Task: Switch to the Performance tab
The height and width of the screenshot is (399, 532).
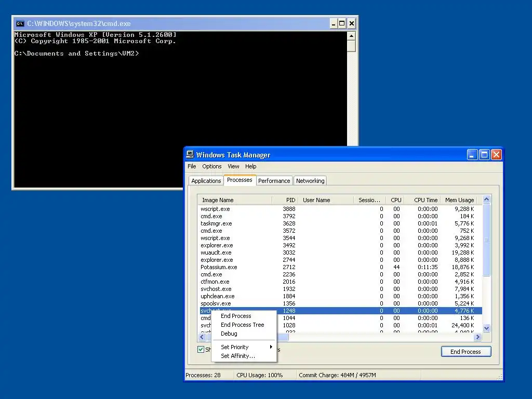Action: tap(274, 181)
